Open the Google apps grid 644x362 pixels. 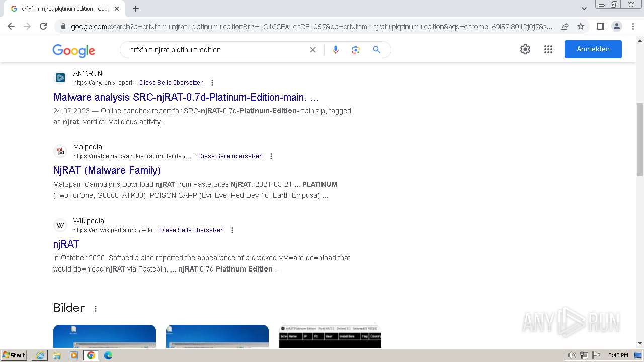[548, 49]
